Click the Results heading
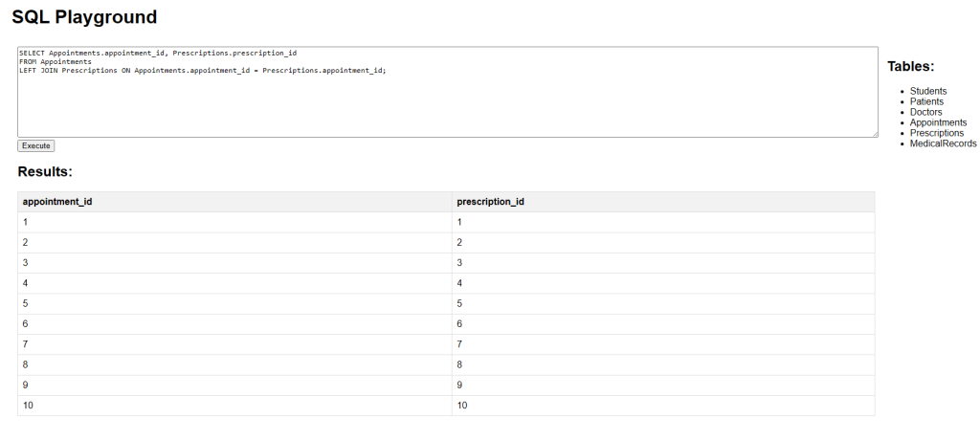 (x=45, y=172)
